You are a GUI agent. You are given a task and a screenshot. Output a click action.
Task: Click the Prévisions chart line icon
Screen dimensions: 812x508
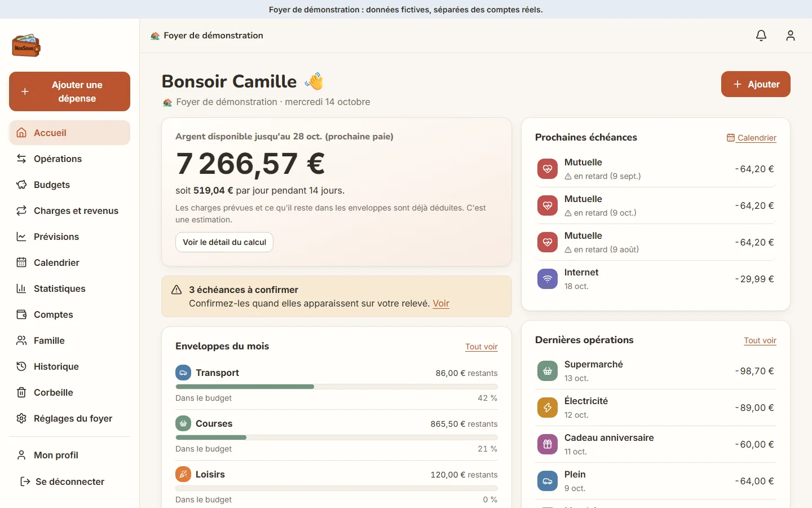point(21,237)
